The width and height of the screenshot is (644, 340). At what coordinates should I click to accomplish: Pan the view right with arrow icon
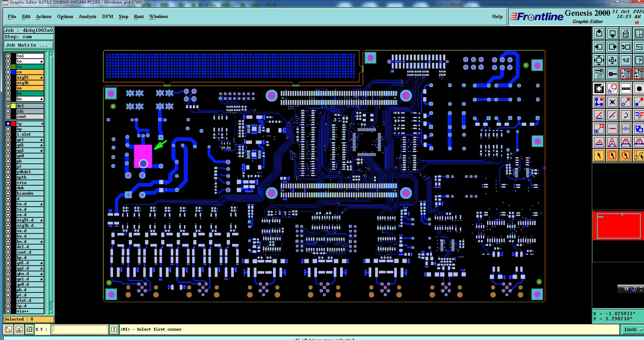[x=612, y=47]
